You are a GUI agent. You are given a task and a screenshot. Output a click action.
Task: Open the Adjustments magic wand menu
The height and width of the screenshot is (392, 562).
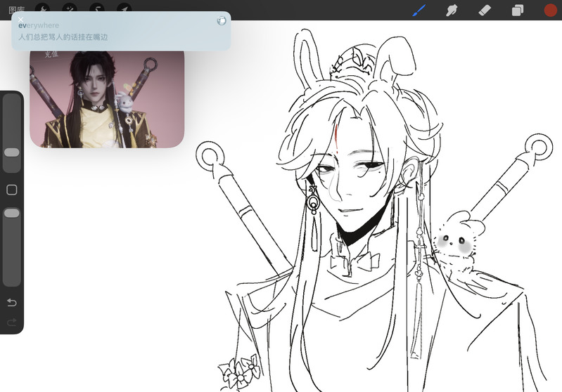click(70, 8)
